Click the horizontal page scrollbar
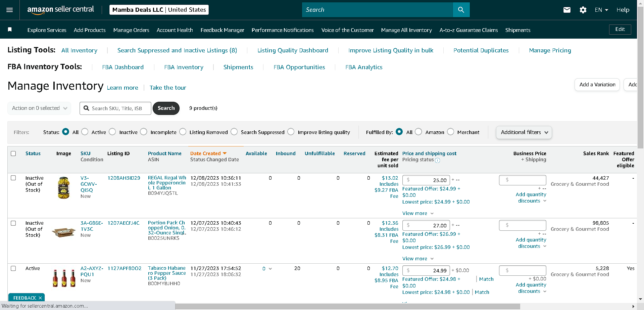644x310 pixels. click(x=348, y=307)
